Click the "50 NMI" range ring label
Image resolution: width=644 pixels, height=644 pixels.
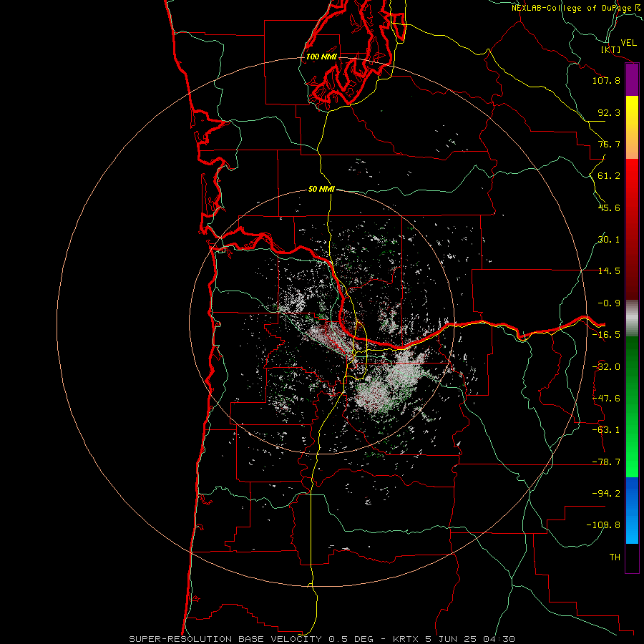[321, 189]
